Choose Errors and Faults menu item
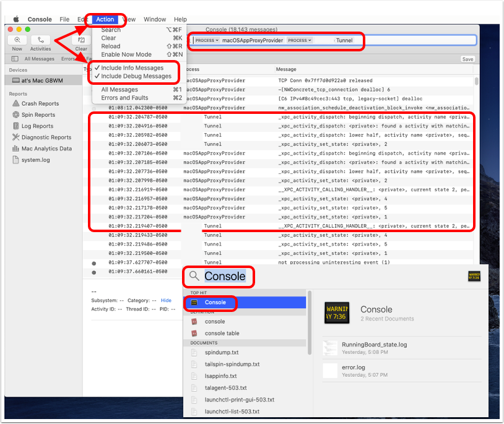Image resolution: width=504 pixels, height=424 pixels. click(124, 98)
